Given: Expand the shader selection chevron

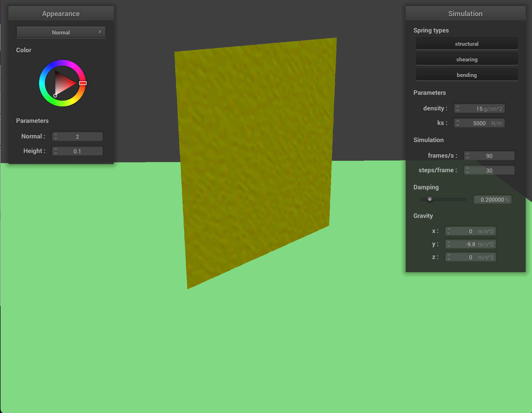Looking at the screenshot, I should [x=100, y=32].
